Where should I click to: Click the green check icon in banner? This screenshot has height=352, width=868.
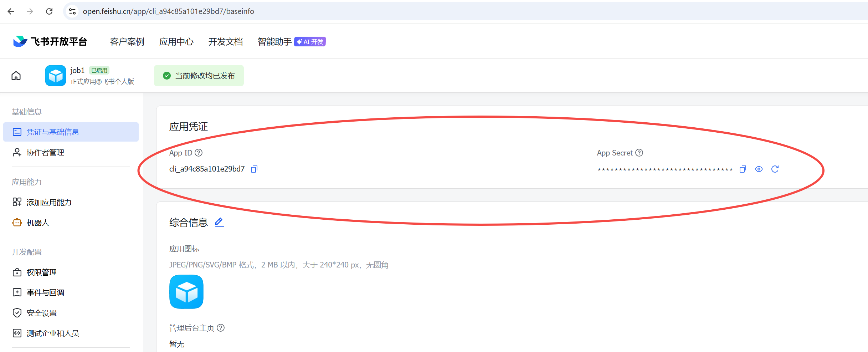[x=167, y=76]
